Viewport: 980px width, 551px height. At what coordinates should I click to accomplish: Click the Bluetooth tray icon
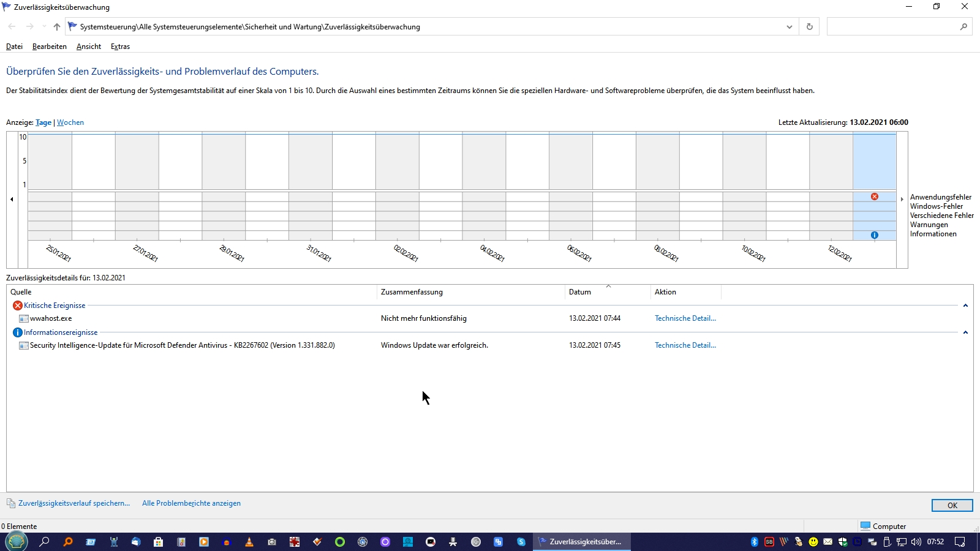[x=755, y=542]
